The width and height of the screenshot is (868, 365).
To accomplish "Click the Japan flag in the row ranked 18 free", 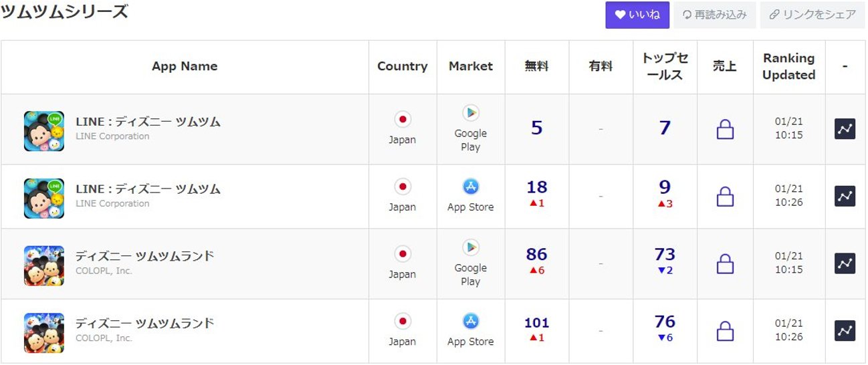I will 403,187.
